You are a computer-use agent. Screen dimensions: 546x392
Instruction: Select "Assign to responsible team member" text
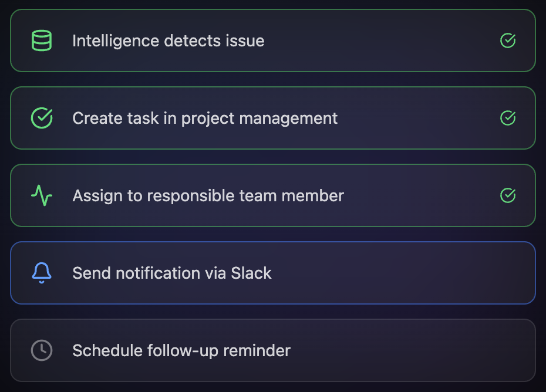point(208,196)
